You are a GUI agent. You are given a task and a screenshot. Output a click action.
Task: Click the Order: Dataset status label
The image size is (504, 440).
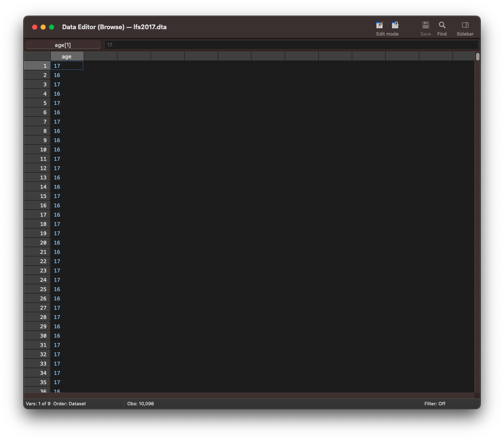[x=69, y=404]
